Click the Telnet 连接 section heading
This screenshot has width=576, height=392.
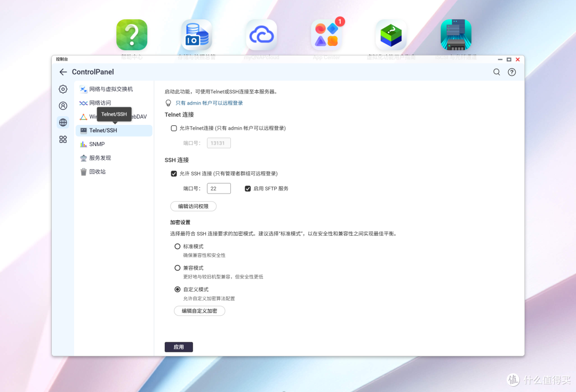pos(179,115)
